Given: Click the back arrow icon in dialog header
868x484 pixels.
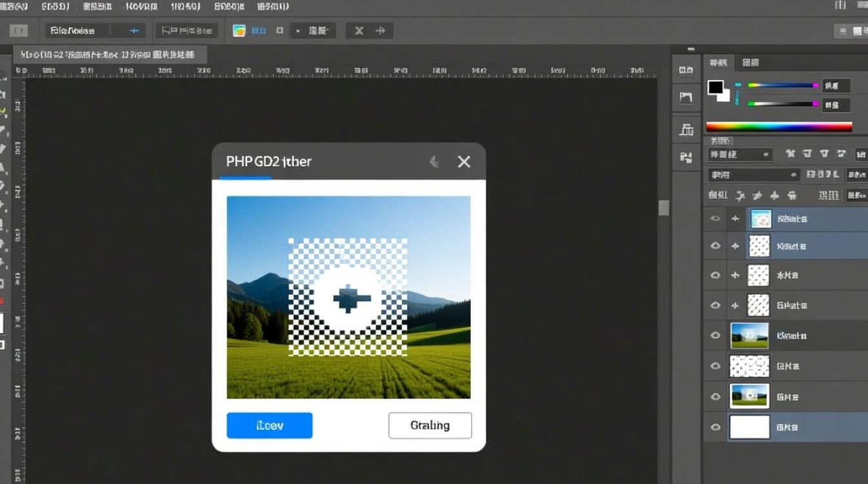Looking at the screenshot, I should (435, 161).
